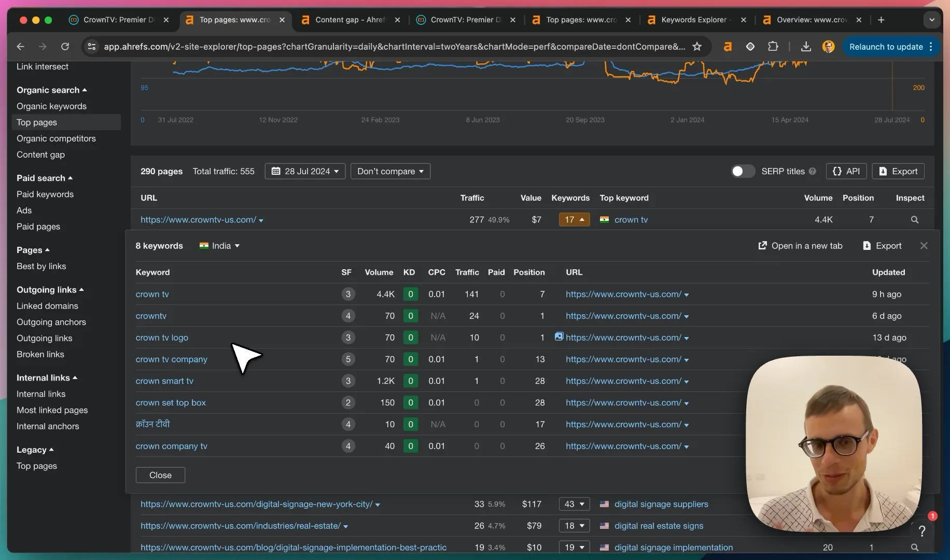Bookmark this page with the star icon
Viewport: 950px width, 560px height.
click(x=697, y=47)
